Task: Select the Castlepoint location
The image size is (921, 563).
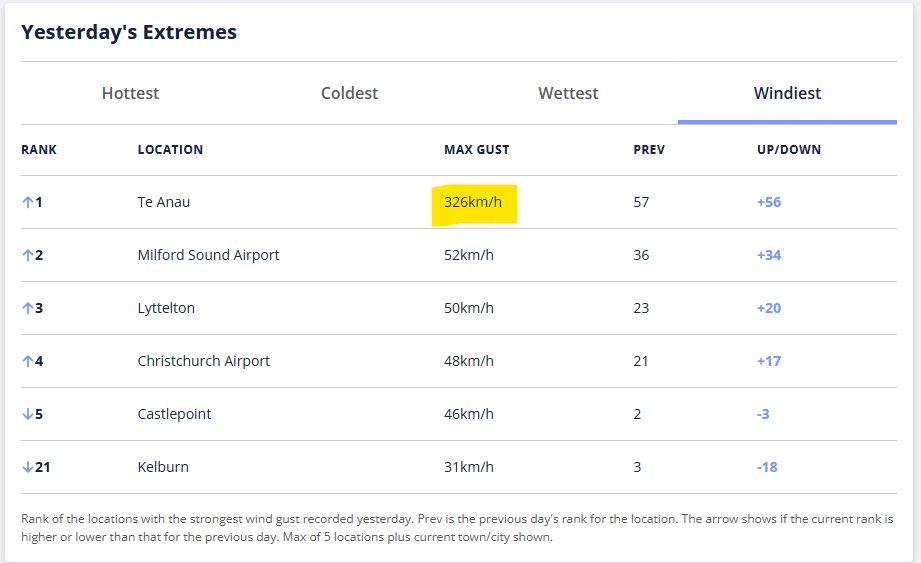Action: click(x=174, y=414)
